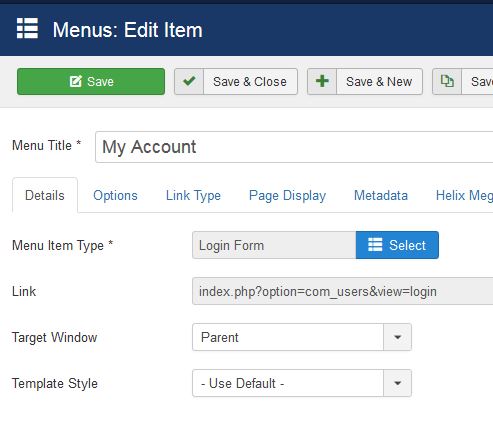Image resolution: width=493 pixels, height=434 pixels.
Task: Open the Details tab
Action: [x=45, y=195]
